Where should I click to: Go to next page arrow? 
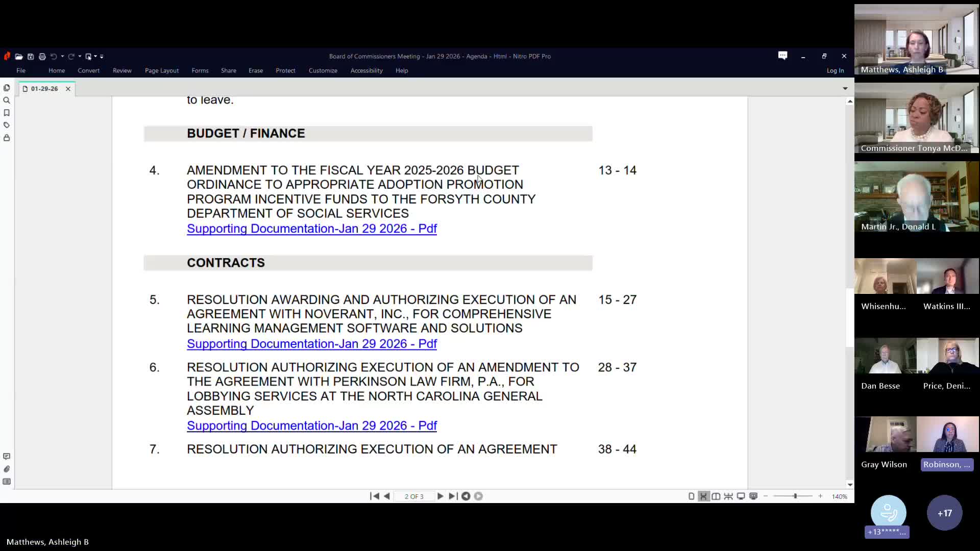tap(440, 496)
